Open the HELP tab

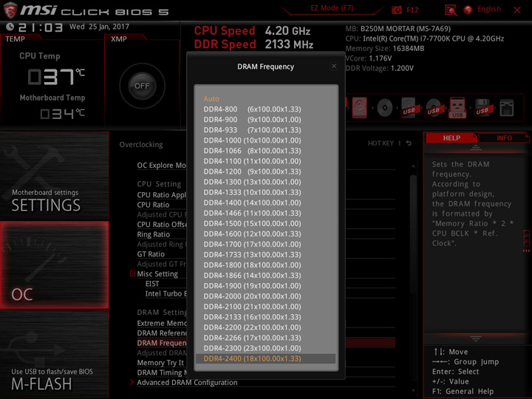[451, 138]
